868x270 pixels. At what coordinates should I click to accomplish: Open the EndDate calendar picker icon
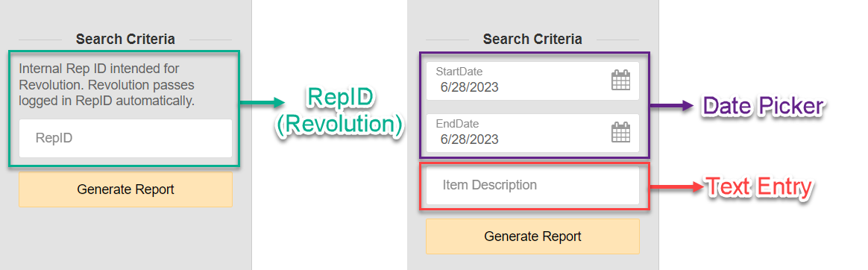point(620,133)
